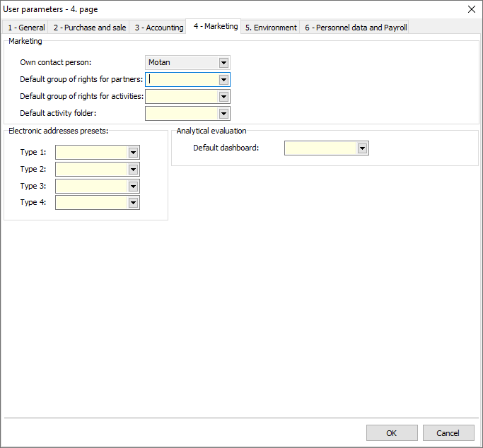Open the Default activity folder dropdown arrow
This screenshot has width=483, height=448.
pos(223,114)
